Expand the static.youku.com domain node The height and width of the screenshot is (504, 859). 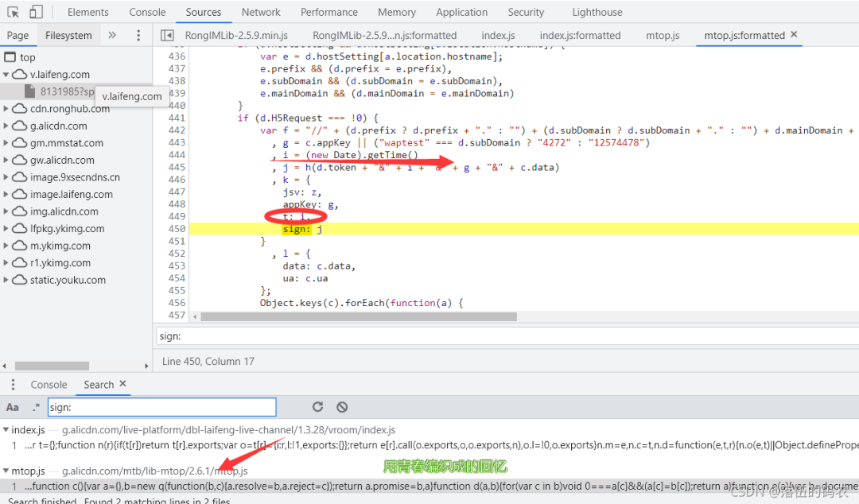pos(6,280)
